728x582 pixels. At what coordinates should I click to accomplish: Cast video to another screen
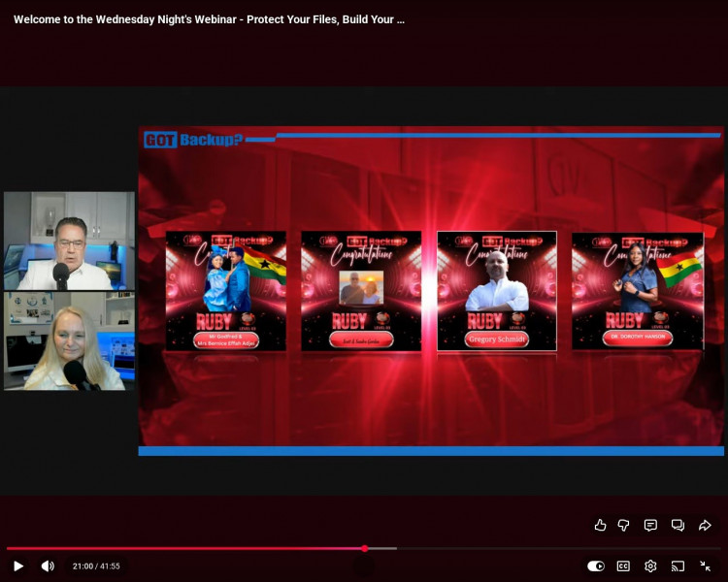(x=678, y=566)
